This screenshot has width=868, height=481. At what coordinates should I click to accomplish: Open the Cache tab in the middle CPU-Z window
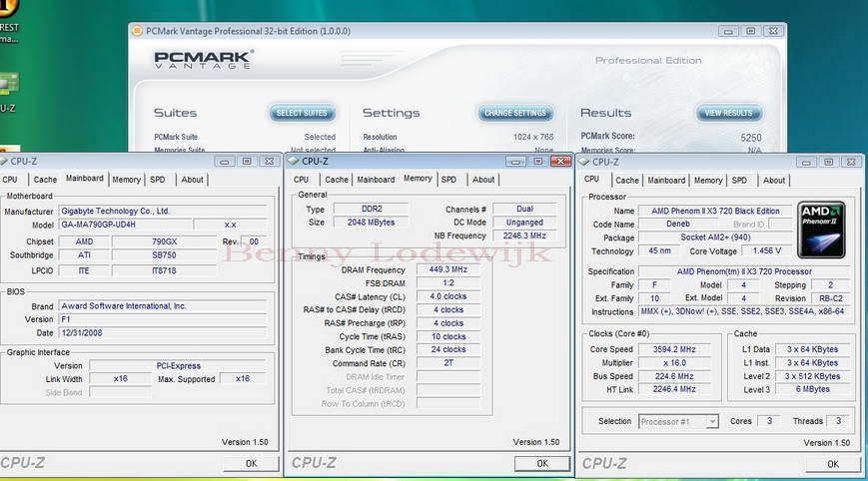coord(337,180)
